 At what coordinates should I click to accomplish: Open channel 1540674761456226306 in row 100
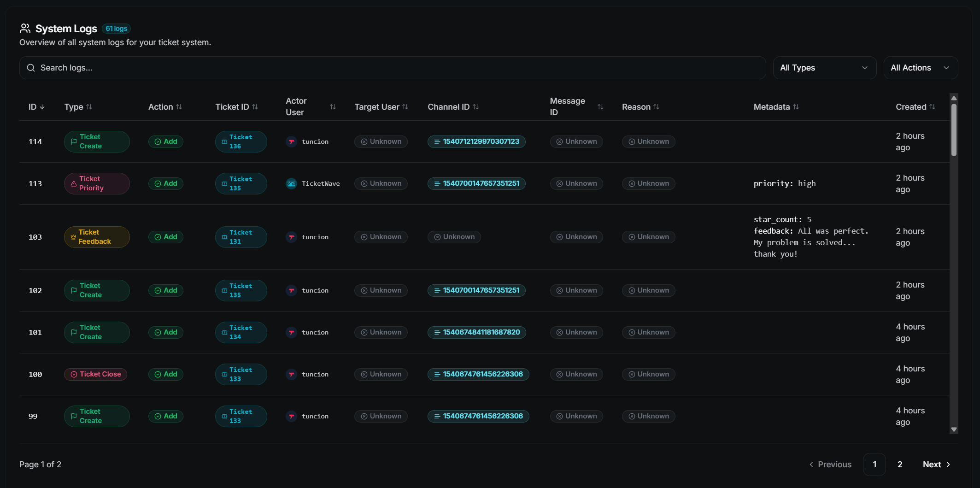pos(478,374)
